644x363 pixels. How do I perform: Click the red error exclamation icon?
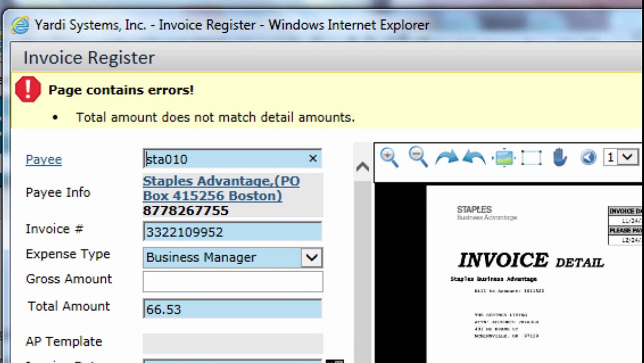pyautogui.click(x=28, y=89)
